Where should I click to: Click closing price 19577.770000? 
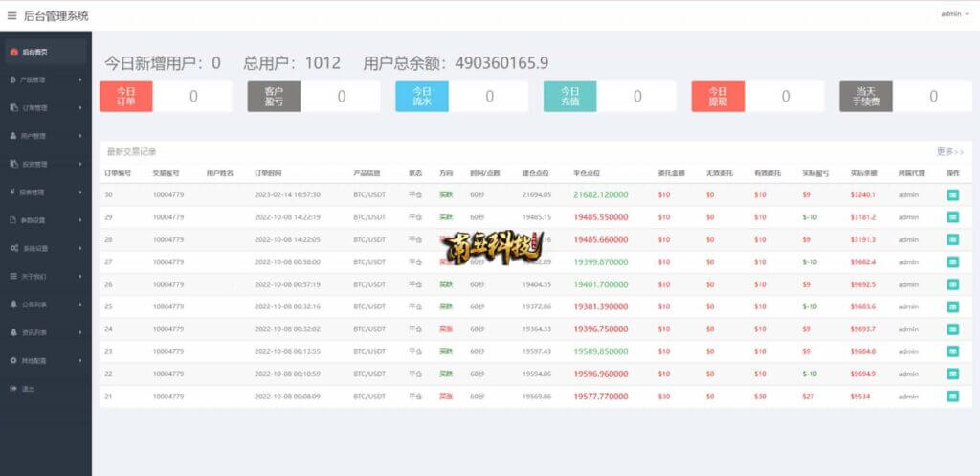[601, 396]
